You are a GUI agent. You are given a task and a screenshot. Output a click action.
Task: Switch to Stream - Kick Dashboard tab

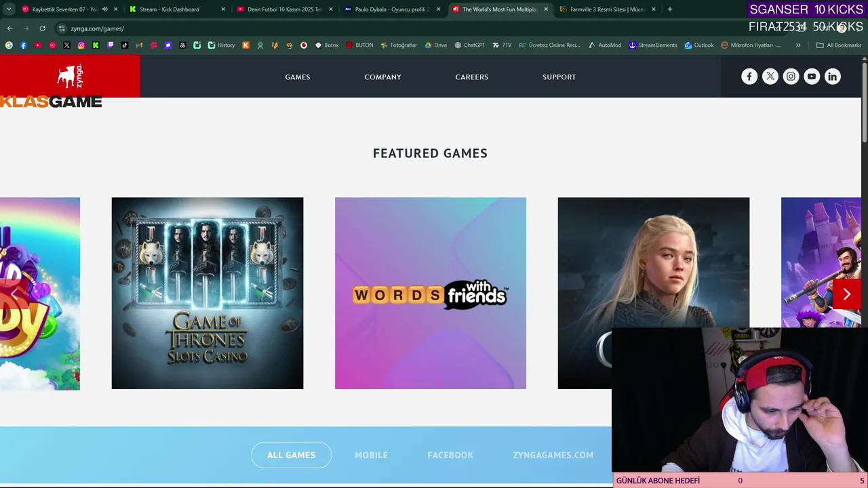pyautogui.click(x=170, y=9)
